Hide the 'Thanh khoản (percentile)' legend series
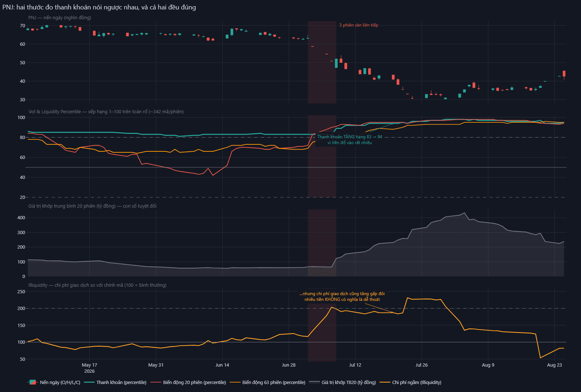Screen dimensions: 581x392 pyautogui.click(x=115, y=382)
